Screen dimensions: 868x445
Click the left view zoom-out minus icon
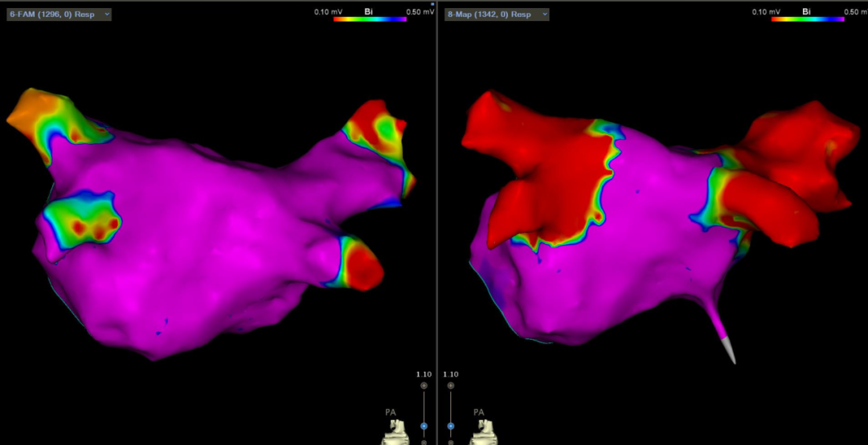coord(424,441)
